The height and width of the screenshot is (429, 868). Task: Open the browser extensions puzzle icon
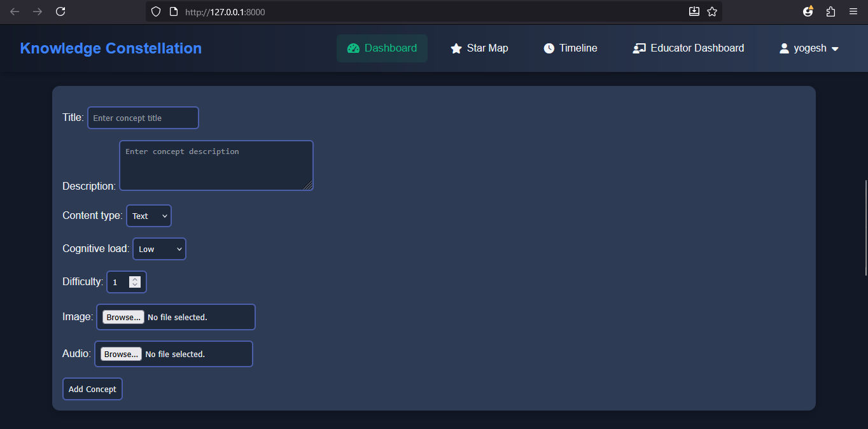[x=830, y=11]
